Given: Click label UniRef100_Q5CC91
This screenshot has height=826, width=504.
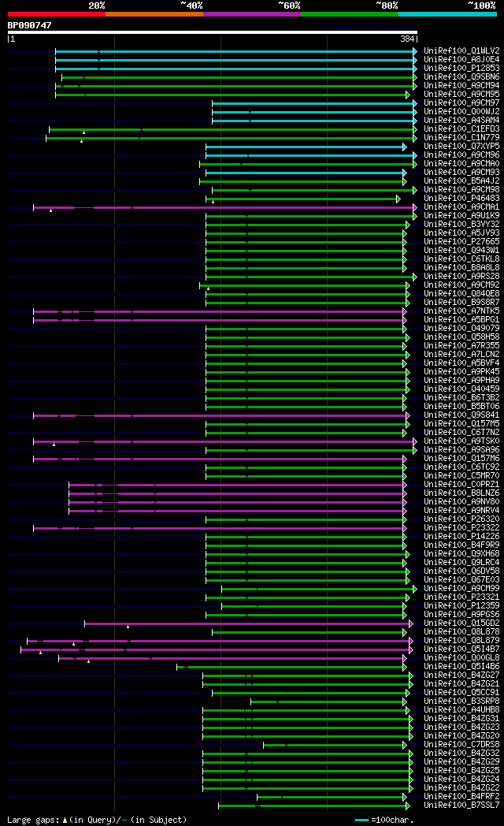Looking at the screenshot, I should pyautogui.click(x=461, y=693).
